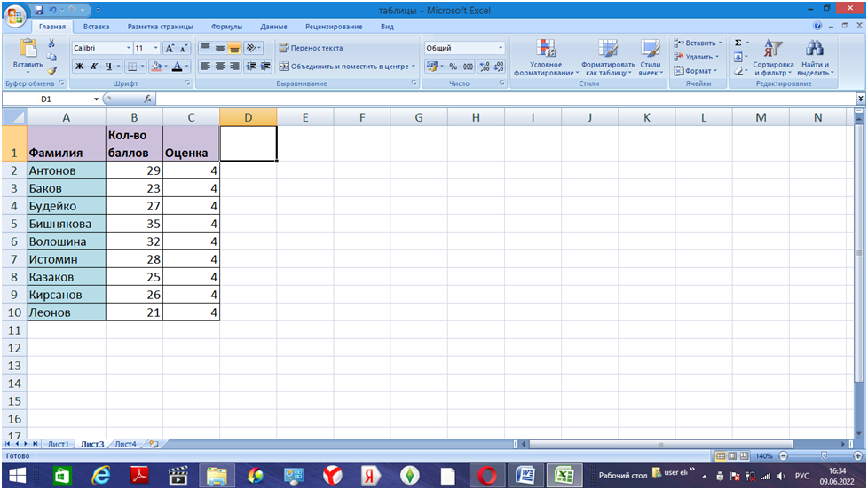Switch to the Формулы tab
Viewport: 868px width, 490px height.
click(226, 27)
